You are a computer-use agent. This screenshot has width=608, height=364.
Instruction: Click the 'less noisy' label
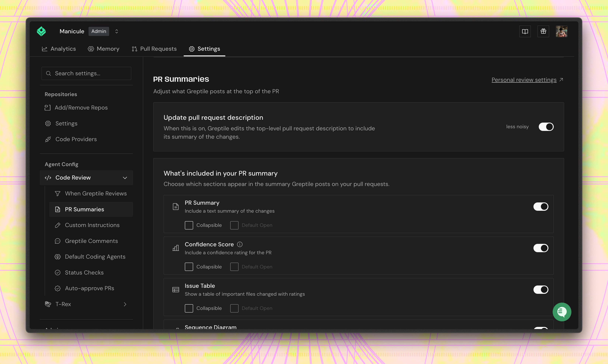point(517,127)
